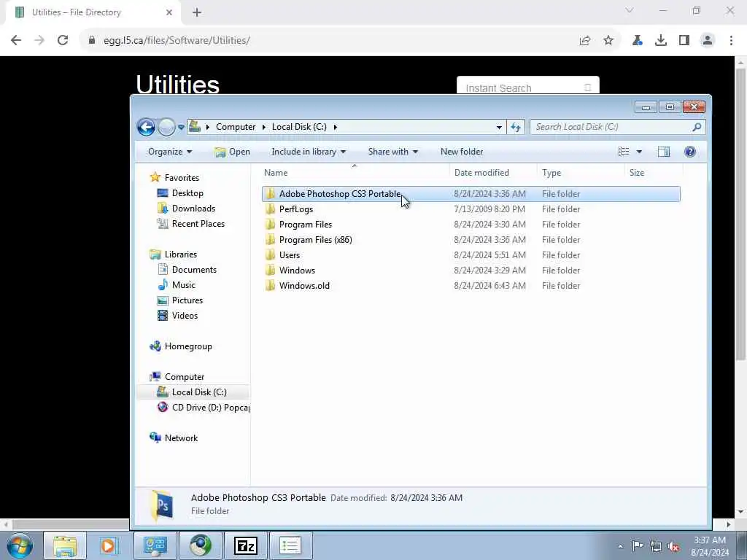Open the Include in library menu
The image size is (747, 560).
point(309,152)
